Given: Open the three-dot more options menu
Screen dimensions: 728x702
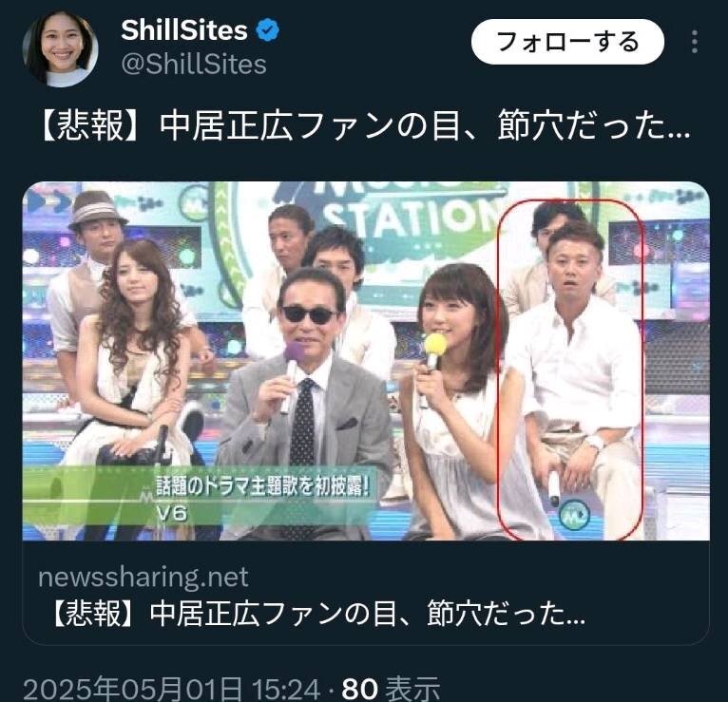Looking at the screenshot, I should 695,42.
